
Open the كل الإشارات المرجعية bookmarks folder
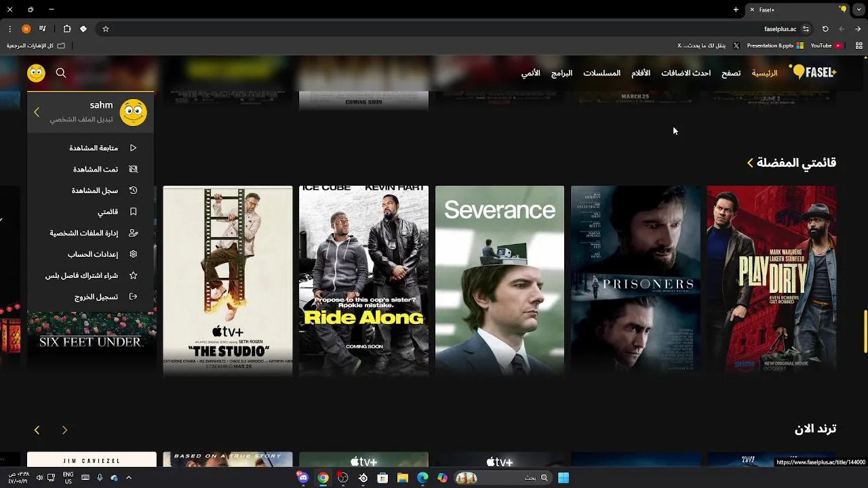(36, 45)
